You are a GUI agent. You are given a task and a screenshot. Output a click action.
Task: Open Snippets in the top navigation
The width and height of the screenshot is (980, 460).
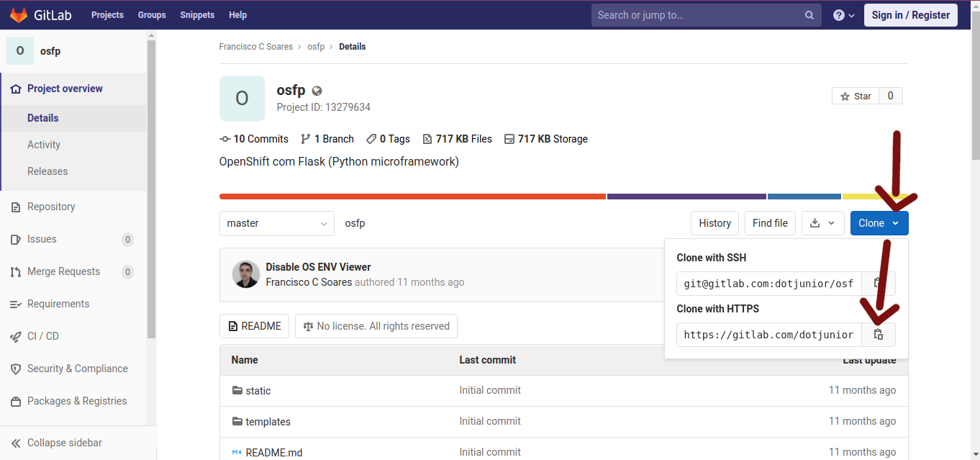click(197, 15)
